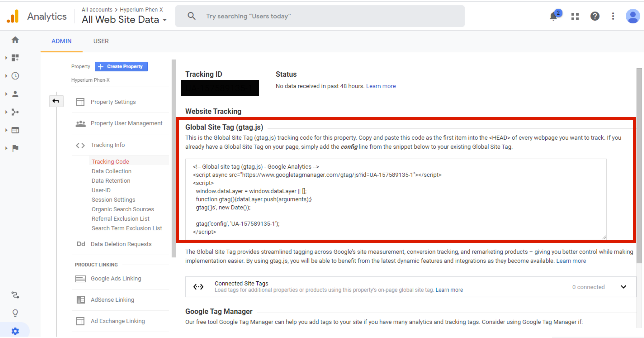Click the Attribution icon in the sidebar
Image resolution: width=644 pixels, height=338 pixels.
15,295
